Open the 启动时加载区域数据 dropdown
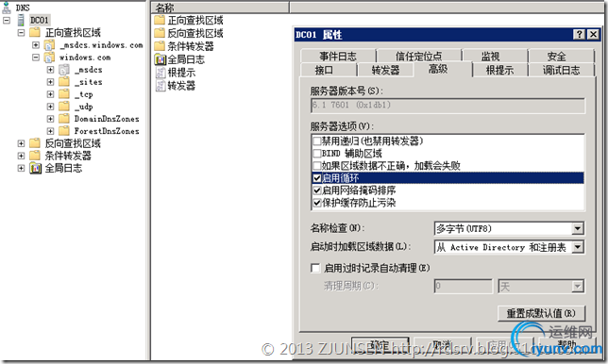The height and width of the screenshot is (364, 608). 578,247
